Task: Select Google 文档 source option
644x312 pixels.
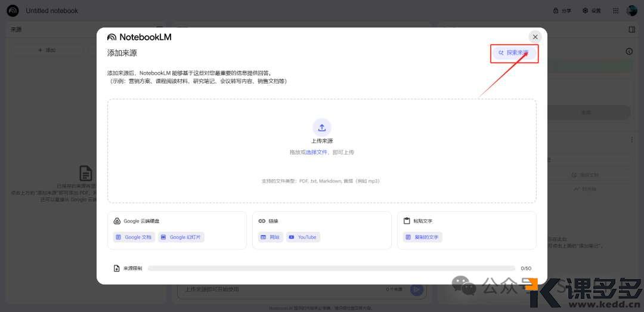Action: pos(134,237)
